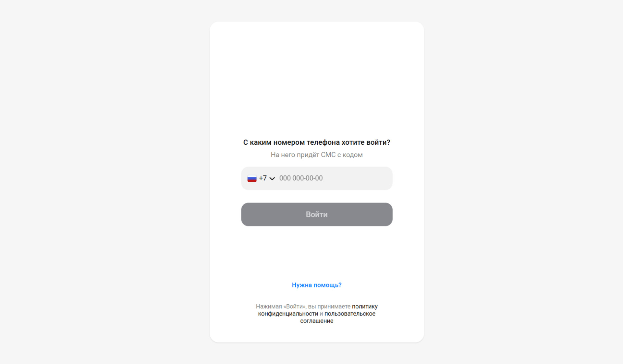Click the word соглашение in the last line

pyautogui.click(x=317, y=321)
